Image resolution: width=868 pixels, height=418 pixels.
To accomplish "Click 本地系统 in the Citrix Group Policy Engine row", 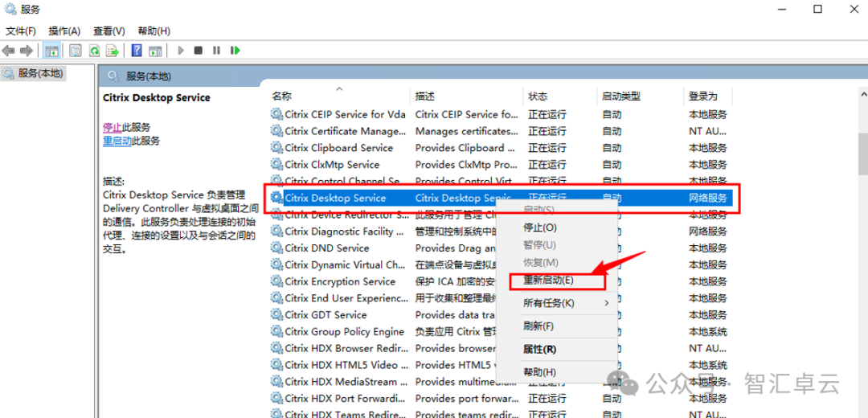I will [x=707, y=331].
